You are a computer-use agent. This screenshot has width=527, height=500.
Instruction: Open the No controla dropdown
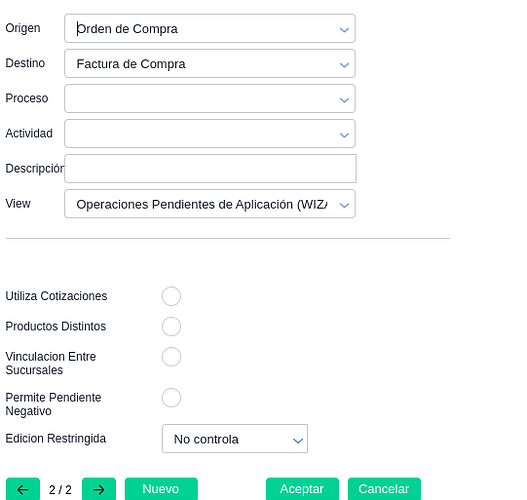pyautogui.click(x=235, y=439)
